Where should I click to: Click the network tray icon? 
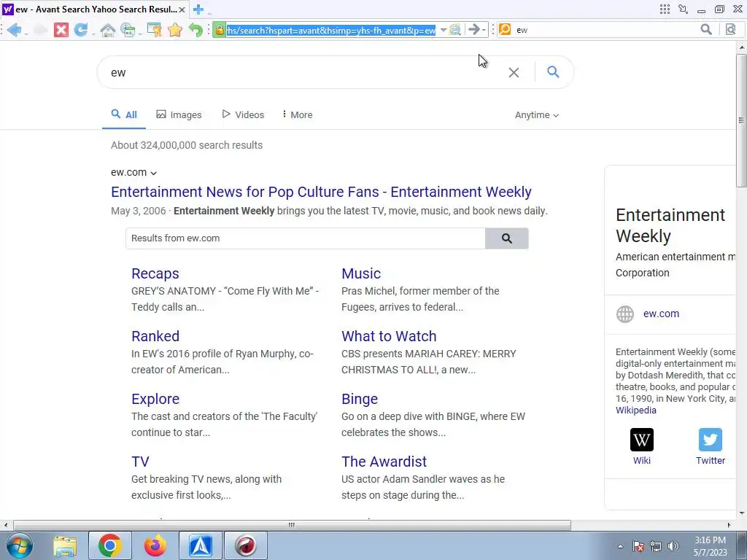coord(656,546)
